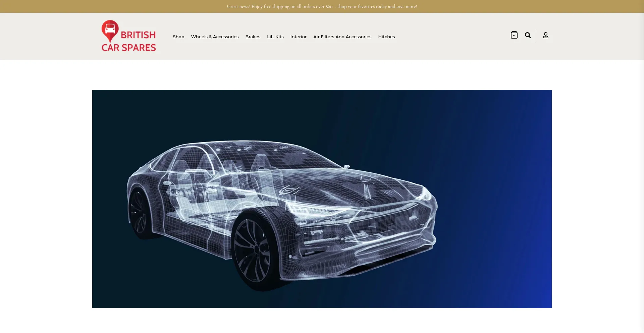The image size is (644, 333).
Task: Open the Shop menu item
Action: tap(178, 37)
